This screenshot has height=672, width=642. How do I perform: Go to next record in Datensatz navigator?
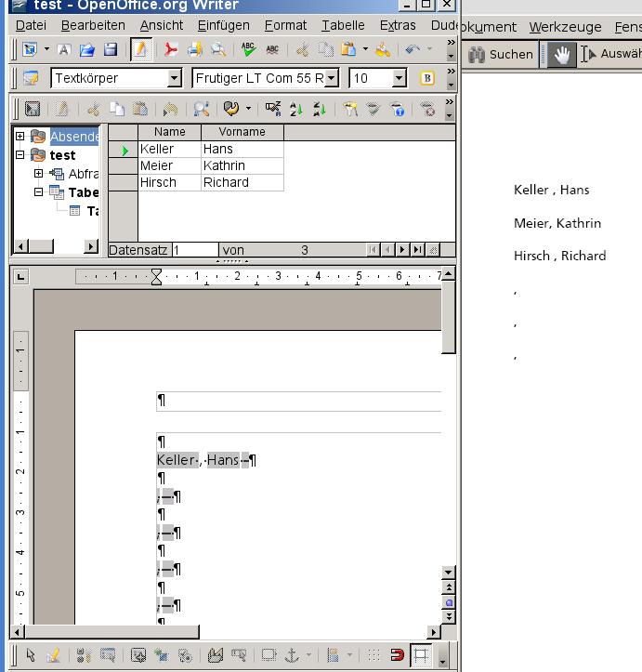click(402, 250)
